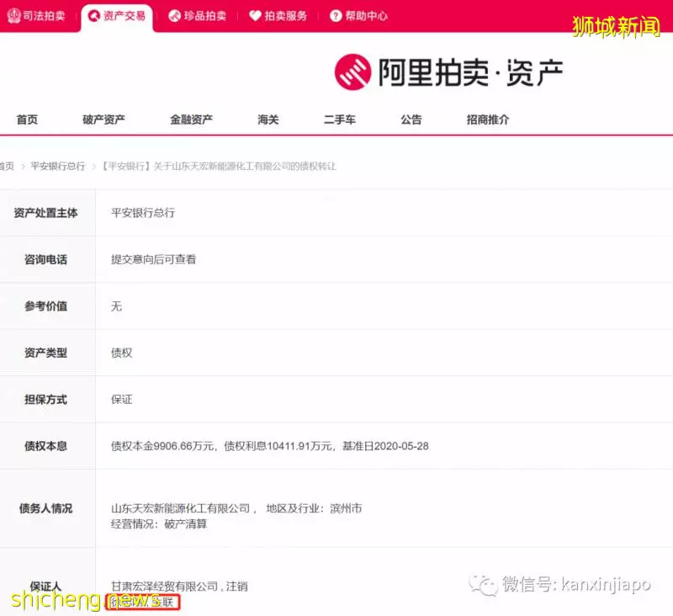Viewport: 673px width, 616px height.
Task: Click the 阿里拍卖·资产 title text
Action: [x=470, y=72]
